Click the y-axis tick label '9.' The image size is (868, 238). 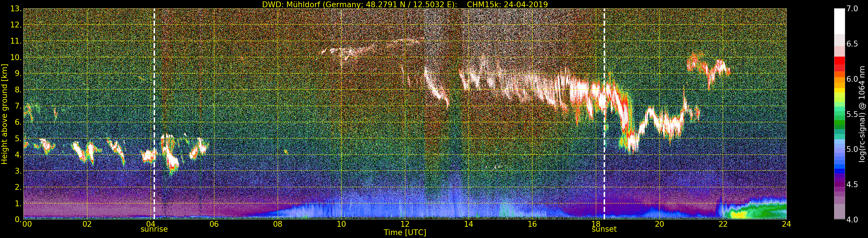pos(18,73)
